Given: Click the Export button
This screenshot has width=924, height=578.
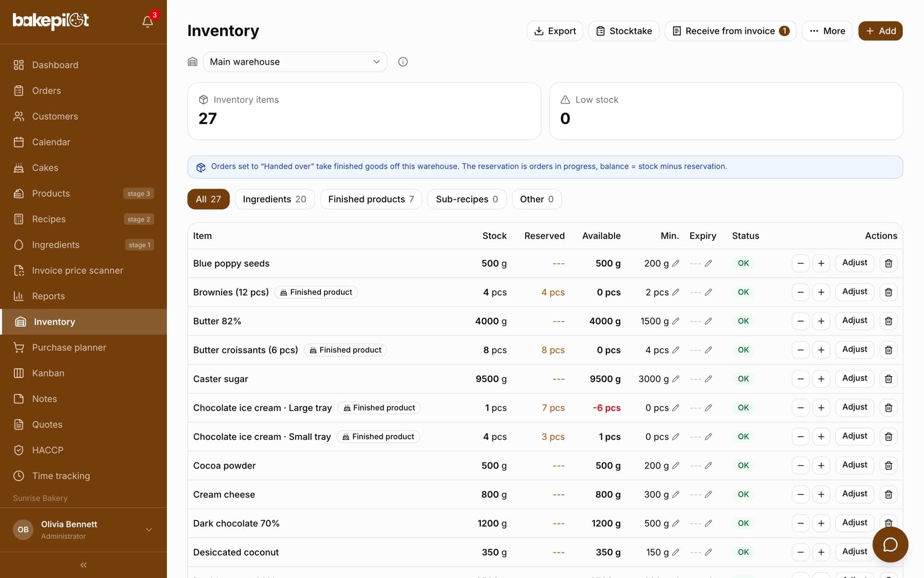Looking at the screenshot, I should point(555,31).
